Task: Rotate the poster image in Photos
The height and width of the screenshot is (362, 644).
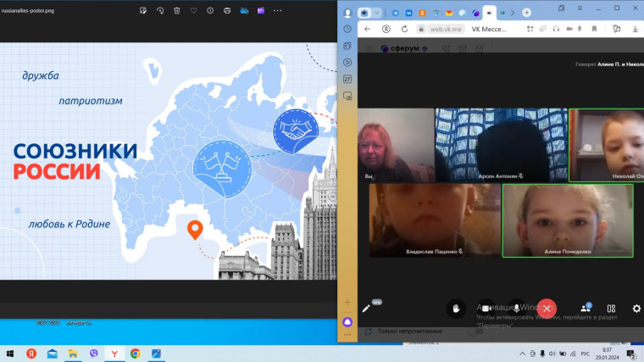Action: (x=160, y=11)
